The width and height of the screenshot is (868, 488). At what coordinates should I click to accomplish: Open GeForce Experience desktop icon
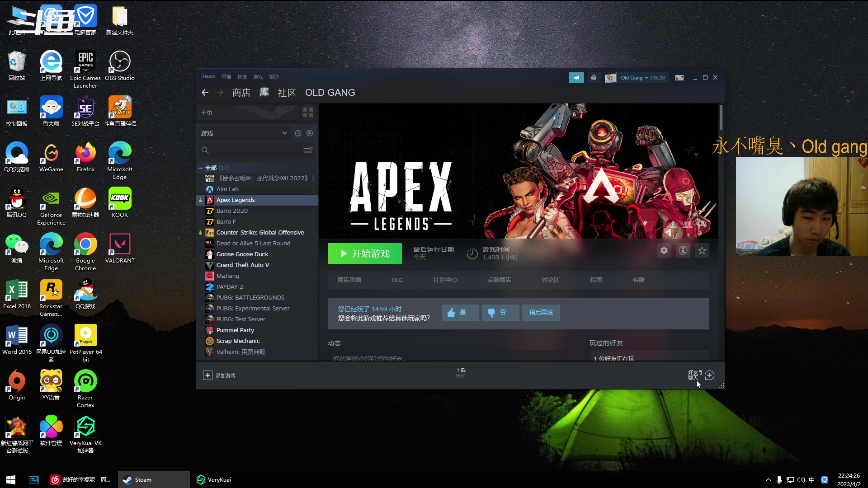point(51,206)
